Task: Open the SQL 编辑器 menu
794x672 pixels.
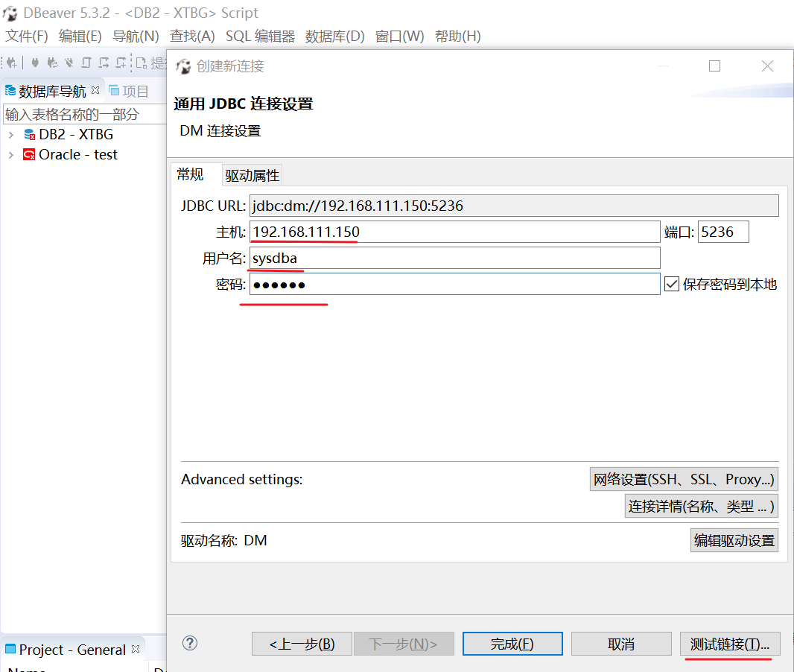Action: click(260, 37)
